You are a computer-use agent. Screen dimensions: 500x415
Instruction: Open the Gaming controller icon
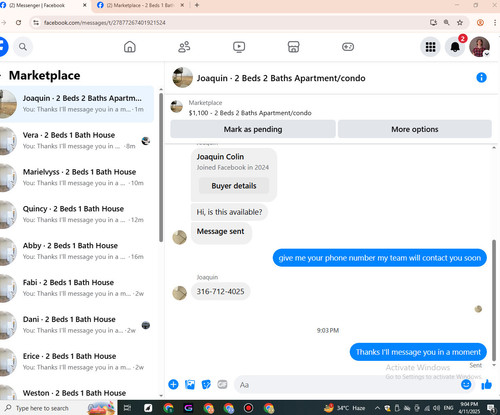point(348,47)
